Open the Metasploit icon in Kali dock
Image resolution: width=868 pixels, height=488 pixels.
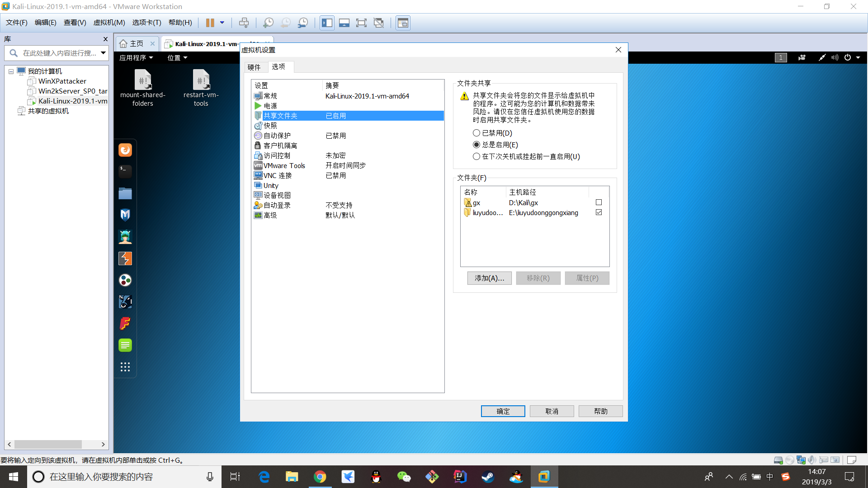[125, 215]
